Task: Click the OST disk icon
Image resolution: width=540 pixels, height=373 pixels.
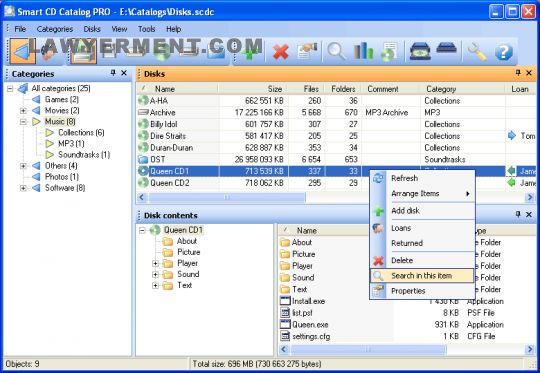Action: (143, 159)
